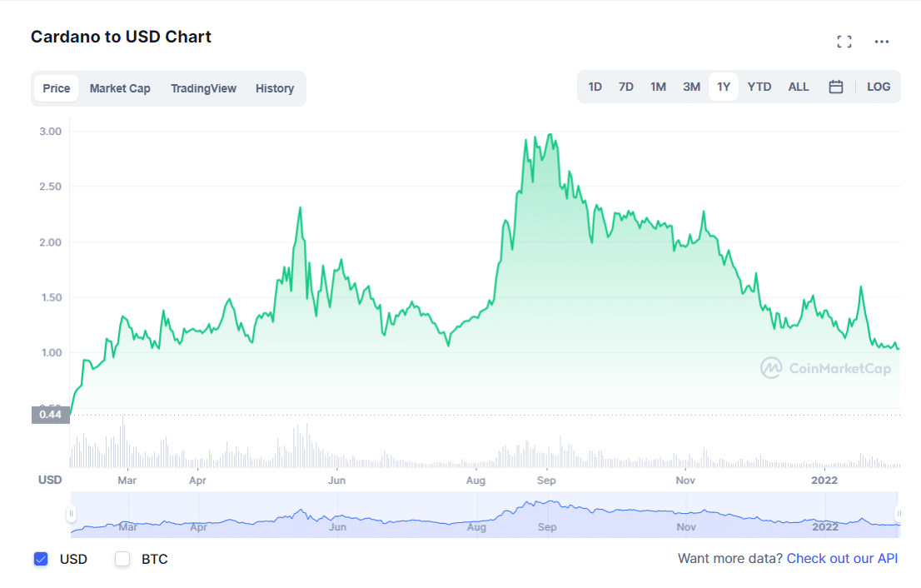The height and width of the screenshot is (588, 921).
Task: Toggle LOG scale on the chart
Action: (879, 87)
